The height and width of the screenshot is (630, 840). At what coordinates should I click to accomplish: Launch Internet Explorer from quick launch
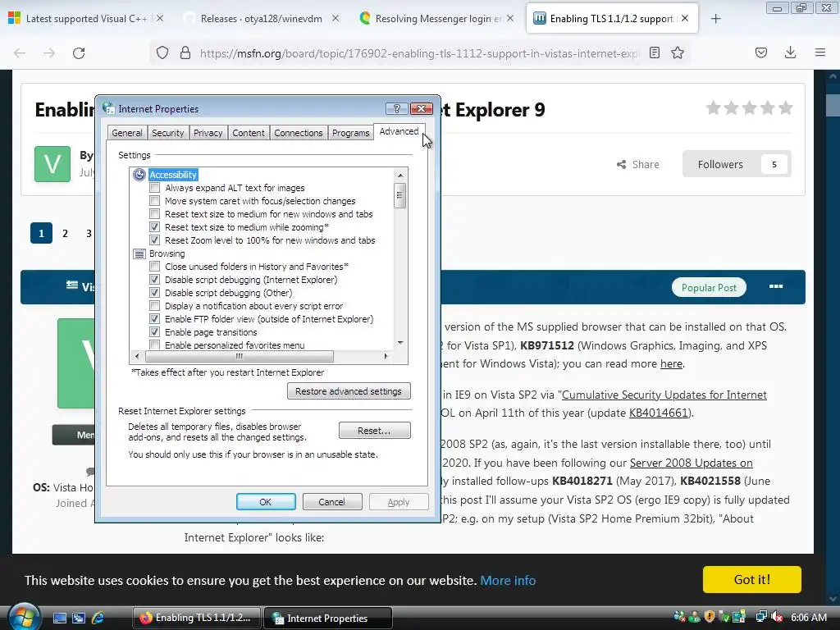pyautogui.click(x=98, y=618)
